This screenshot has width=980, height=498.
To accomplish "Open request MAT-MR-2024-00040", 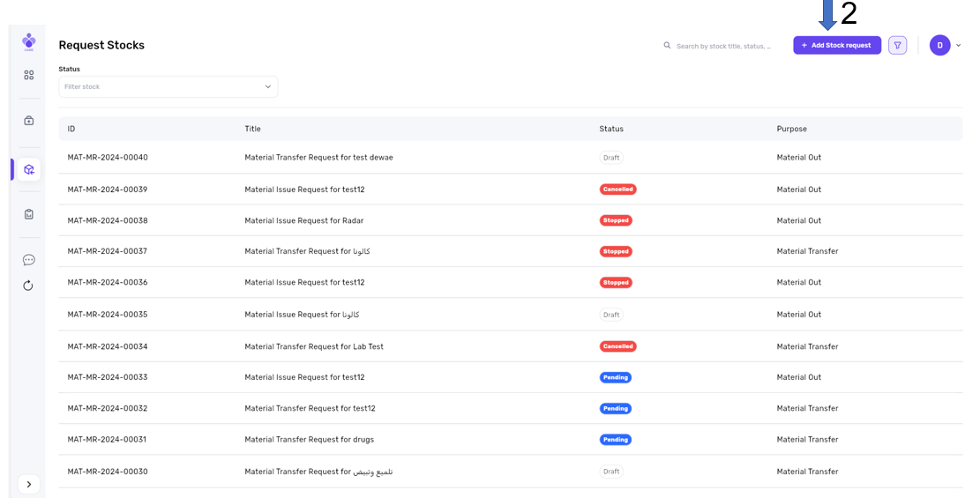I will tap(108, 158).
